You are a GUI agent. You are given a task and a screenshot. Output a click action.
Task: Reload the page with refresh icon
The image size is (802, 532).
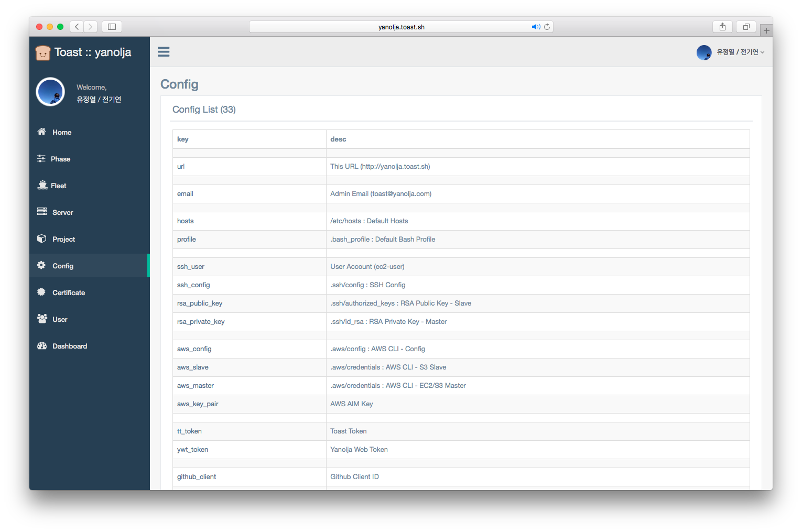(x=547, y=27)
